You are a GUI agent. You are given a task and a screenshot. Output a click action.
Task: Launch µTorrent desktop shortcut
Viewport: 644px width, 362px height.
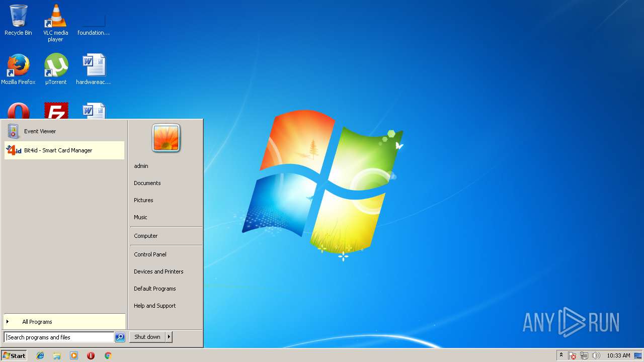pos(55,69)
